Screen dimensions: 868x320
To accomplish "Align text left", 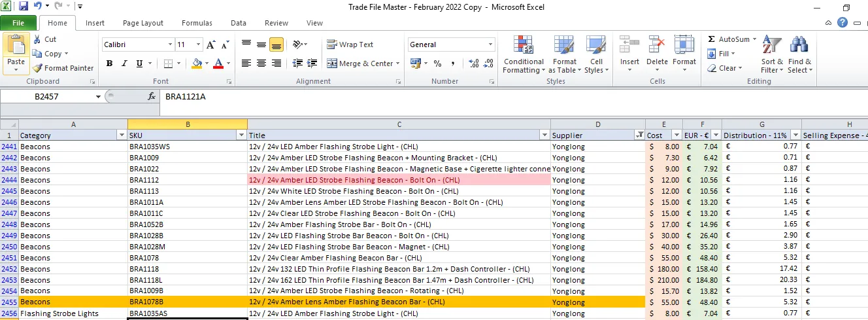I will pyautogui.click(x=246, y=63).
